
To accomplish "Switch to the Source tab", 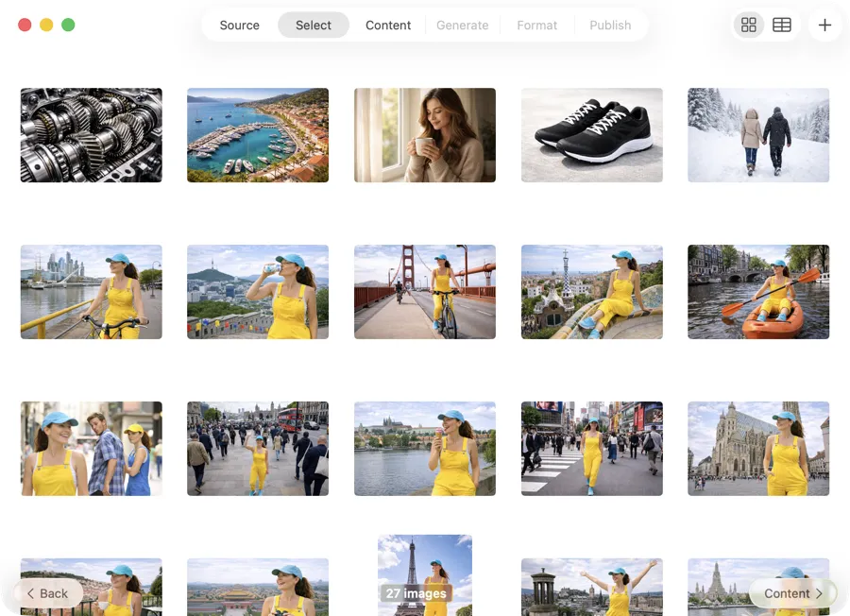I will tap(239, 26).
